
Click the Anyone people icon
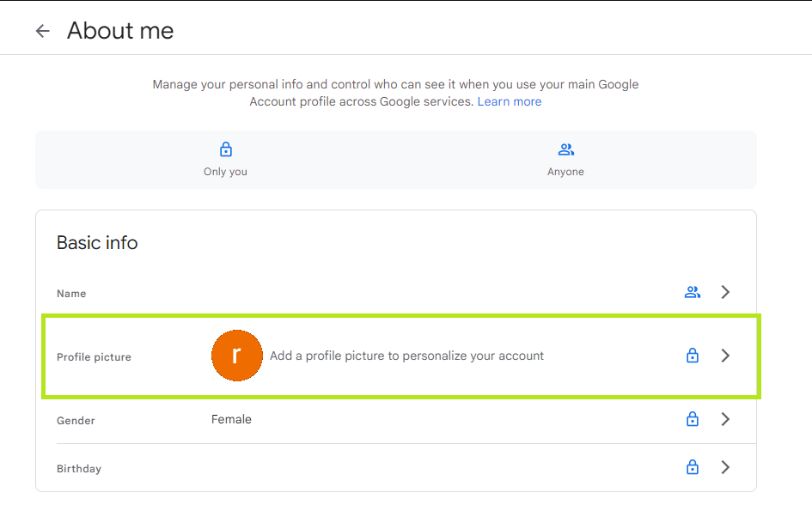point(566,149)
